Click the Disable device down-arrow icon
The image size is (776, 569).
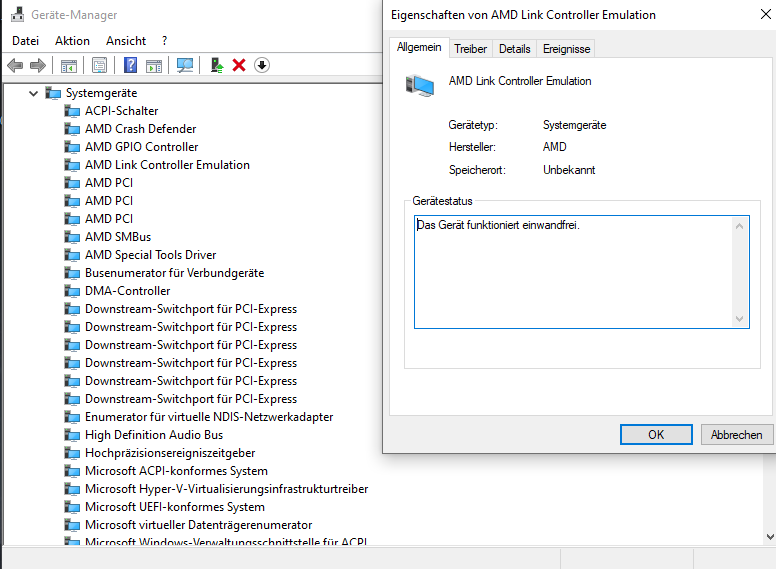point(262,65)
